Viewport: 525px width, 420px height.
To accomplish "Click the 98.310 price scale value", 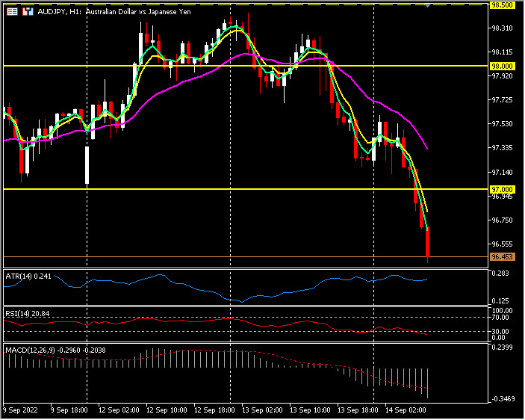I will pos(502,28).
